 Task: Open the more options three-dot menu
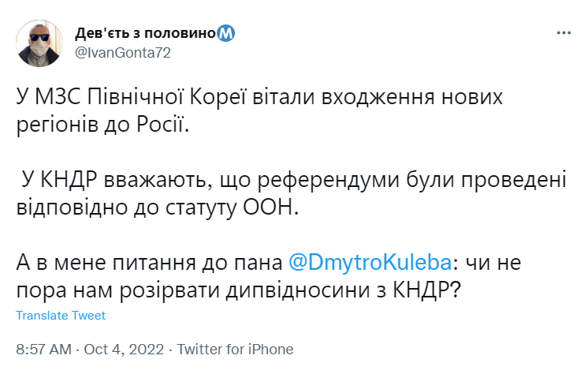click(x=564, y=33)
